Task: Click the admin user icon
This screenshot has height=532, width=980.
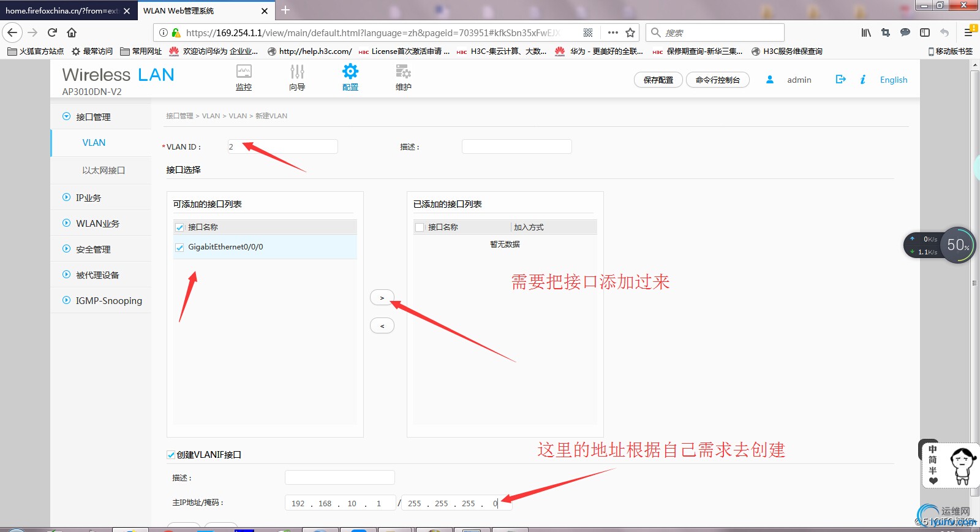Action: tap(770, 80)
